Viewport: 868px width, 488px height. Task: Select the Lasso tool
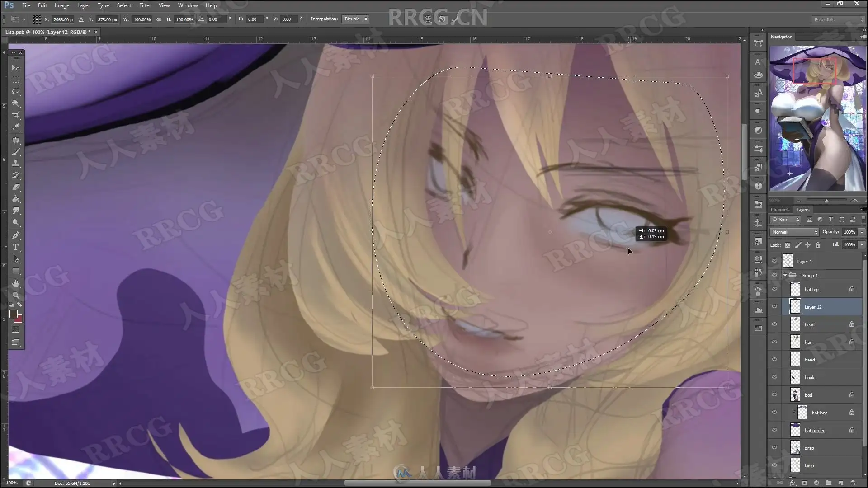point(16,92)
